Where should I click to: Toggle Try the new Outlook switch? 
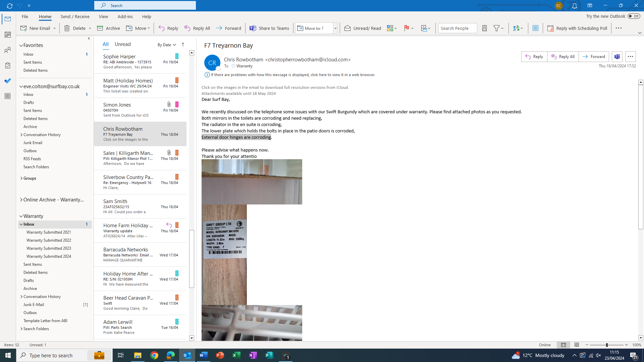click(634, 16)
